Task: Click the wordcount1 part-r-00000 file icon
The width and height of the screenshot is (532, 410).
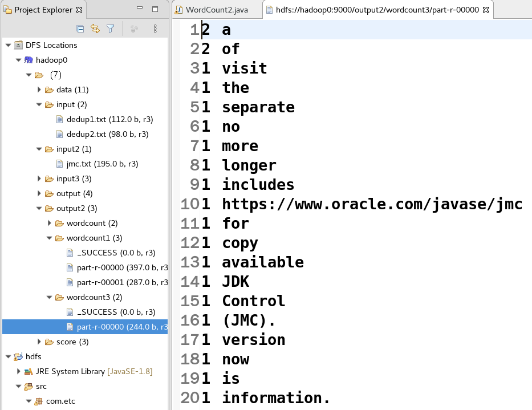Action: point(70,267)
